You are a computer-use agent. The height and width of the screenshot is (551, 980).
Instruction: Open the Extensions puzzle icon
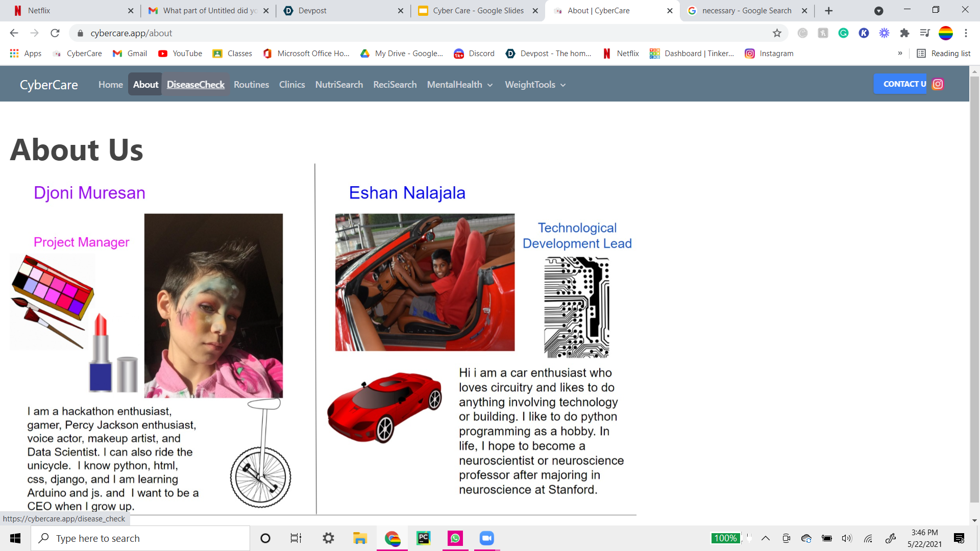coord(904,33)
